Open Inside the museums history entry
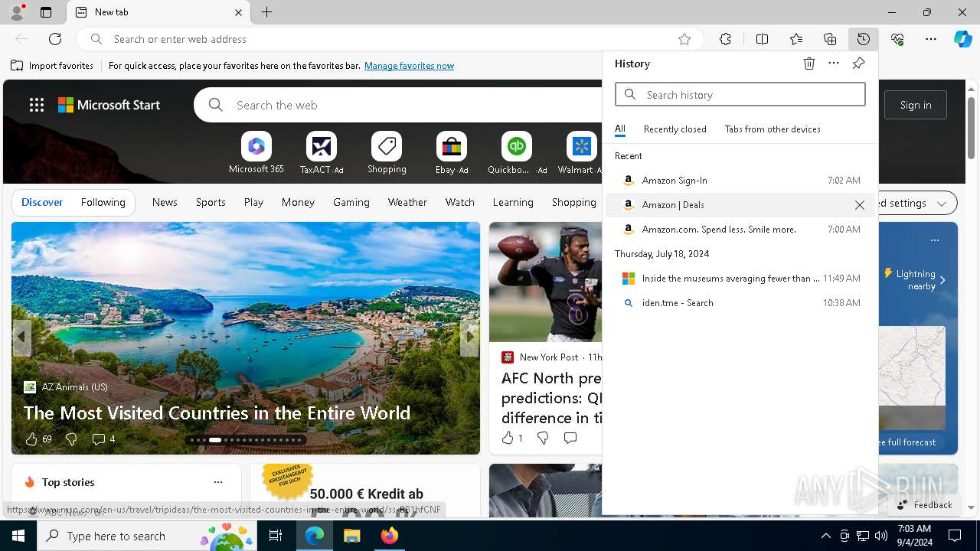 [740, 279]
